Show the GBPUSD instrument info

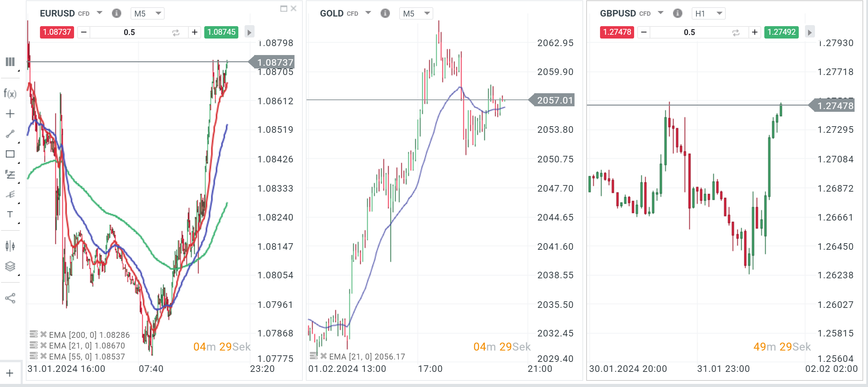[x=678, y=13]
